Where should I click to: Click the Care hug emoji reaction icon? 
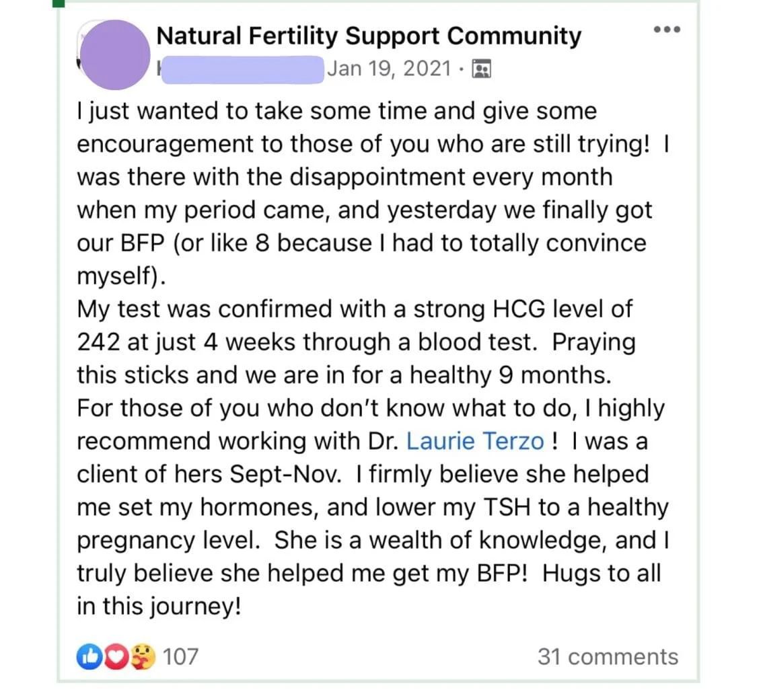tap(143, 656)
